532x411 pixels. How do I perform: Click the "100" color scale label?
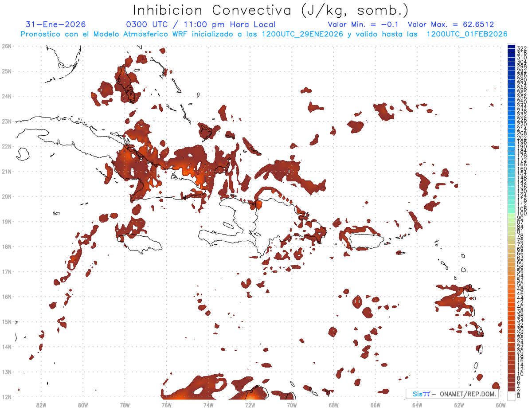point(521,214)
